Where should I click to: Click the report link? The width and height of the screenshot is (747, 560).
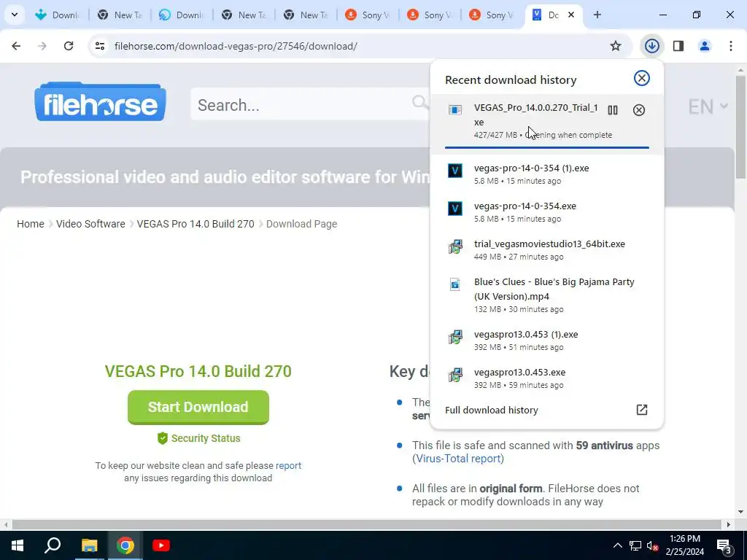pyautogui.click(x=288, y=465)
